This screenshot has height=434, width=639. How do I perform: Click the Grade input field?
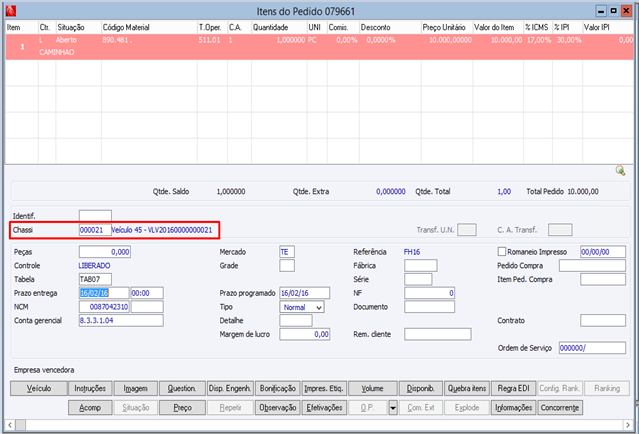(x=287, y=266)
